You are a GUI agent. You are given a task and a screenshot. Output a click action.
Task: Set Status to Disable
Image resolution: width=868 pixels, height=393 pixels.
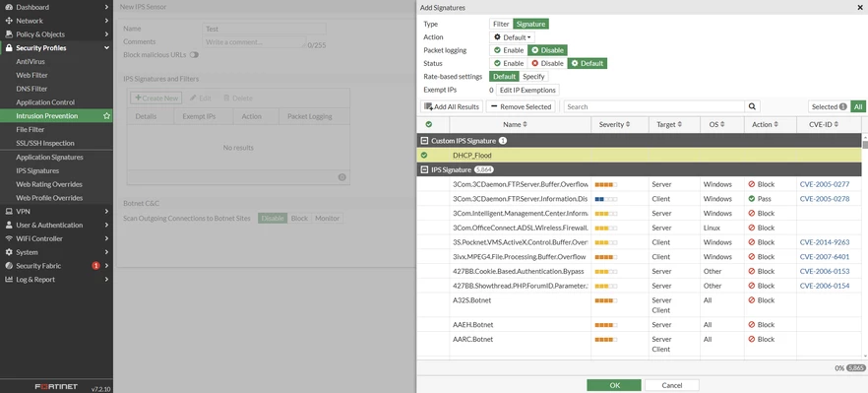coord(547,63)
